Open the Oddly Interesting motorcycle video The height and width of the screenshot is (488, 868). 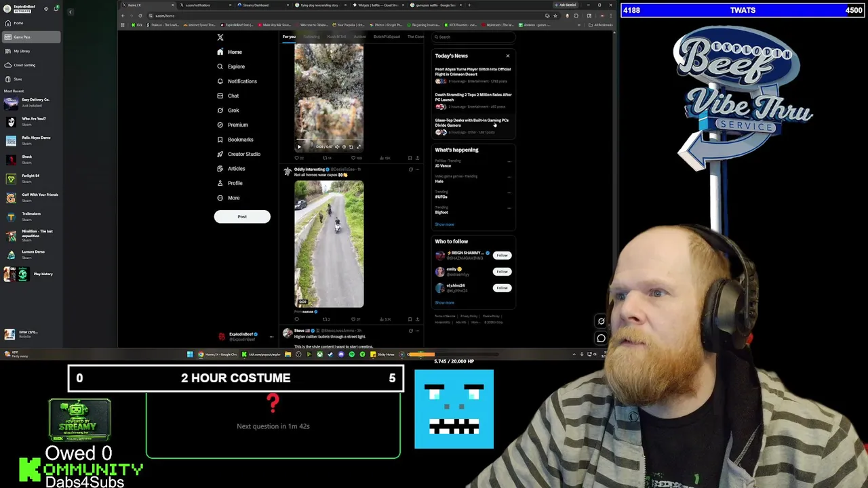[x=329, y=244]
